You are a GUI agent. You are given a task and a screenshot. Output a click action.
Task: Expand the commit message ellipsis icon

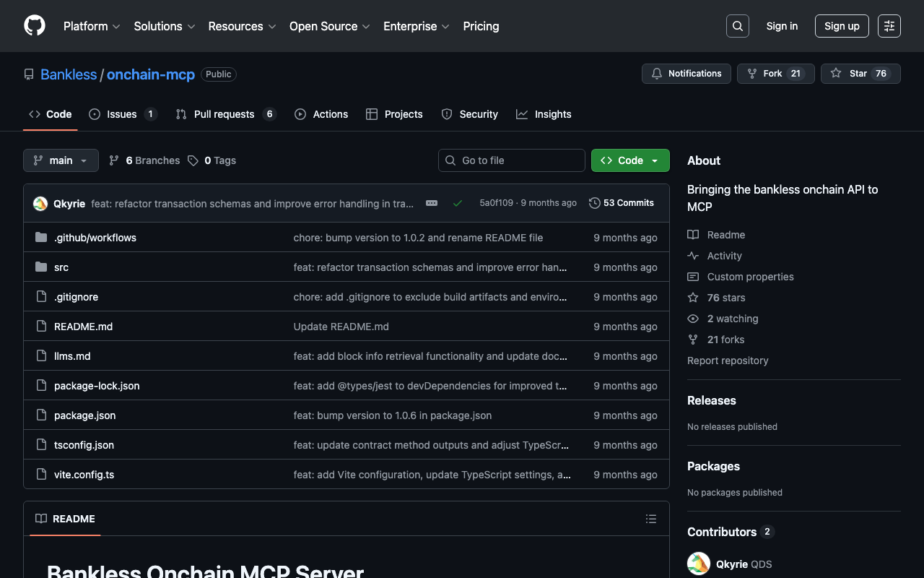click(x=432, y=203)
